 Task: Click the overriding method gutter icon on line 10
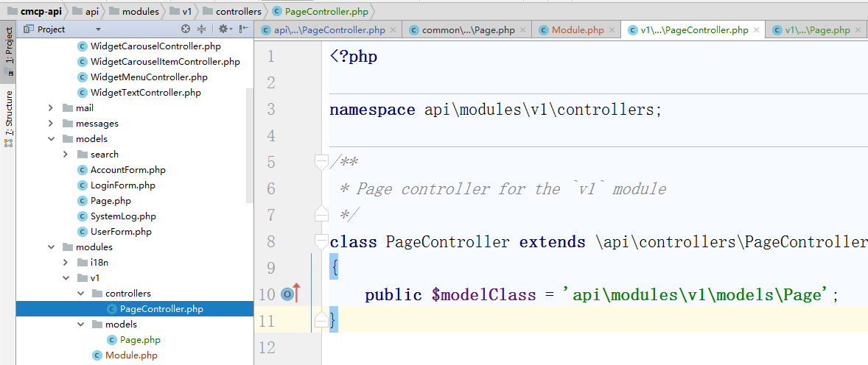pos(290,294)
